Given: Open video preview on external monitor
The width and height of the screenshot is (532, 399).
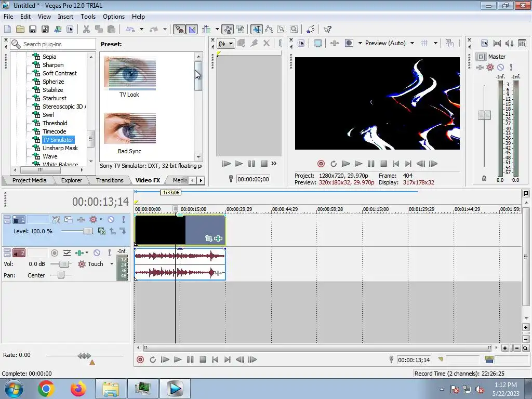Looking at the screenshot, I should 318,43.
